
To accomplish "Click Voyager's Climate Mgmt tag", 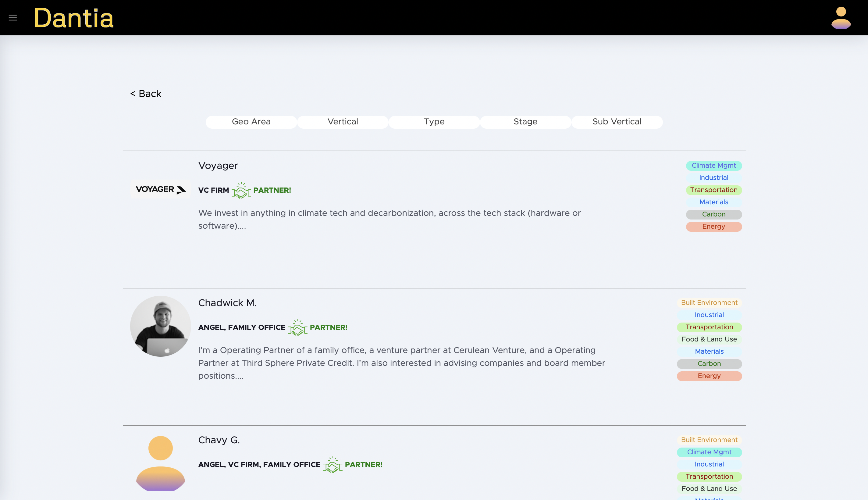I will [713, 166].
